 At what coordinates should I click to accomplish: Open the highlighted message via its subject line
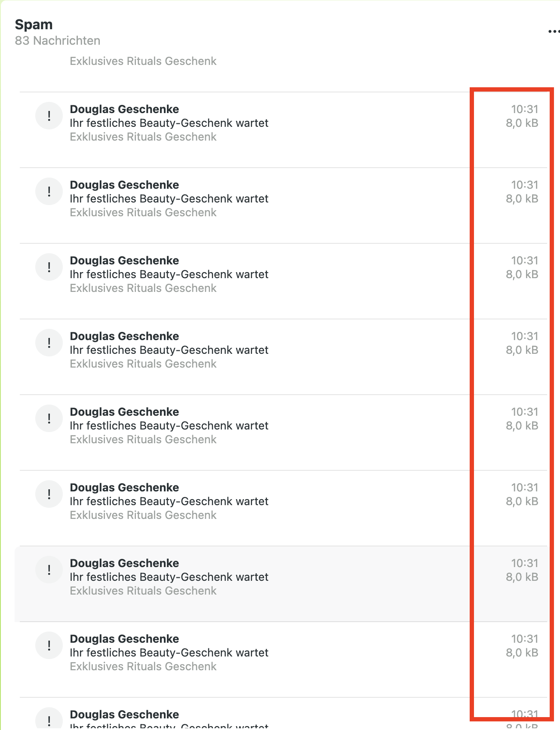169,577
